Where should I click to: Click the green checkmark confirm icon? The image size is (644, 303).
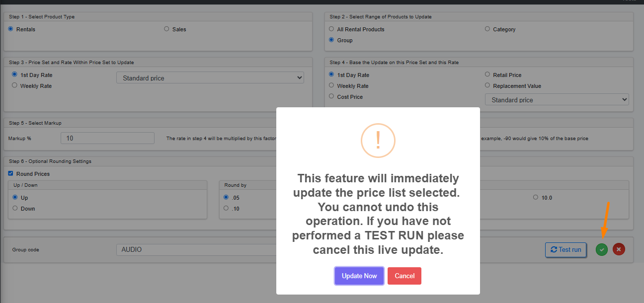click(x=602, y=249)
